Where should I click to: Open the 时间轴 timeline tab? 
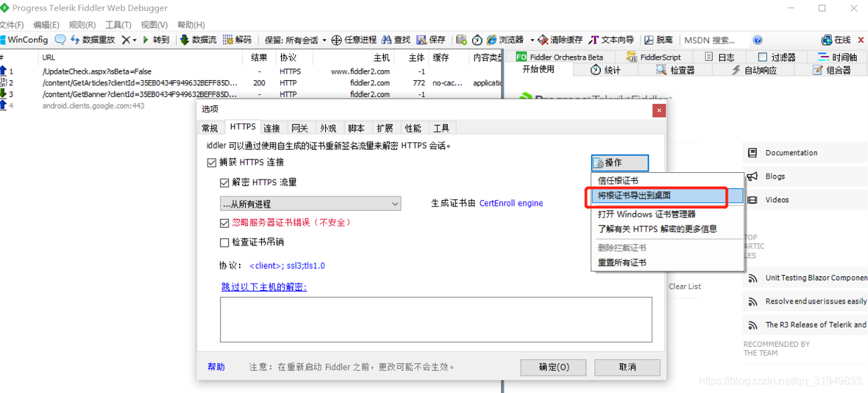(x=838, y=57)
